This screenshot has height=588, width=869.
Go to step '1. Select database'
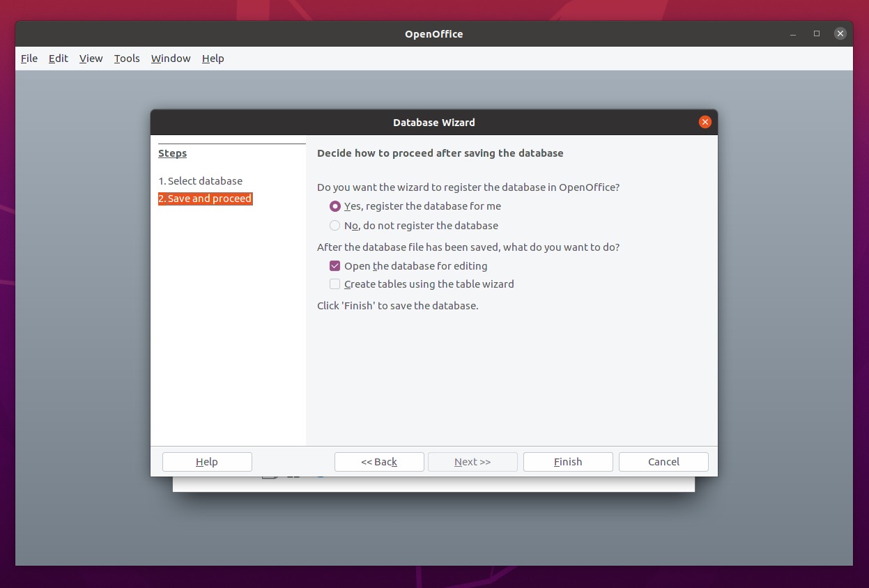coord(201,181)
